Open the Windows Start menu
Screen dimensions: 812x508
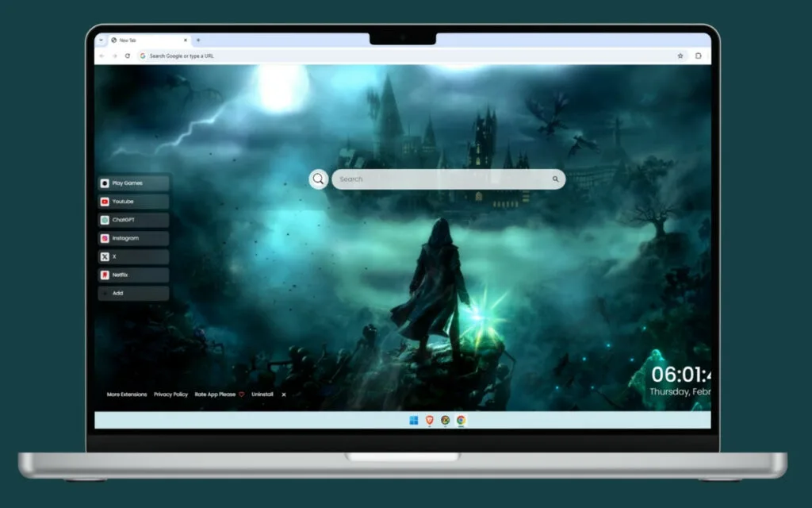point(414,420)
